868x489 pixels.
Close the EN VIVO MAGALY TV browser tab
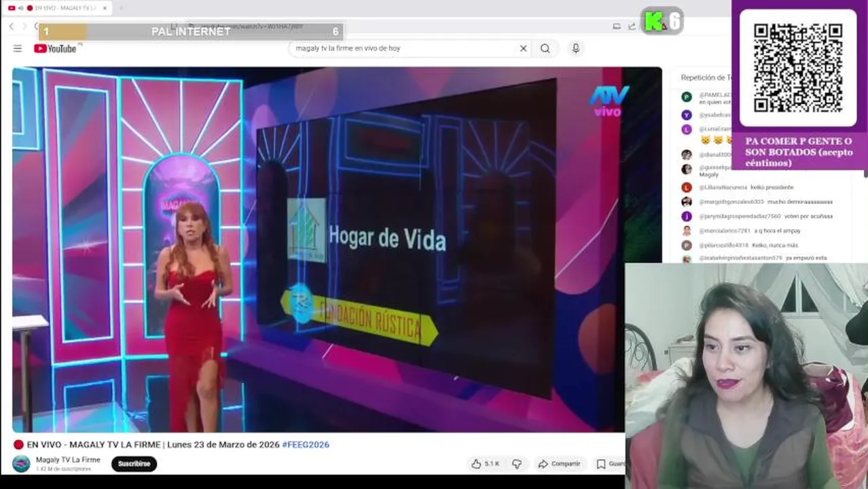coord(105,8)
